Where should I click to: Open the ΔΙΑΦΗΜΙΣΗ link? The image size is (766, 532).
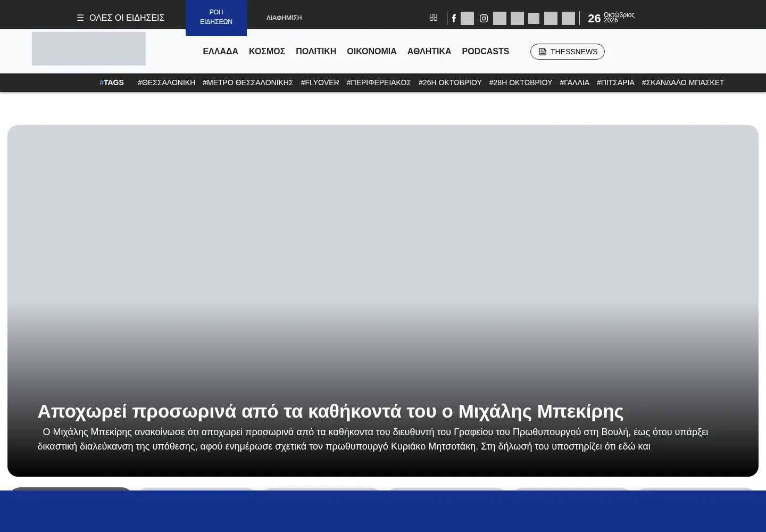(284, 18)
